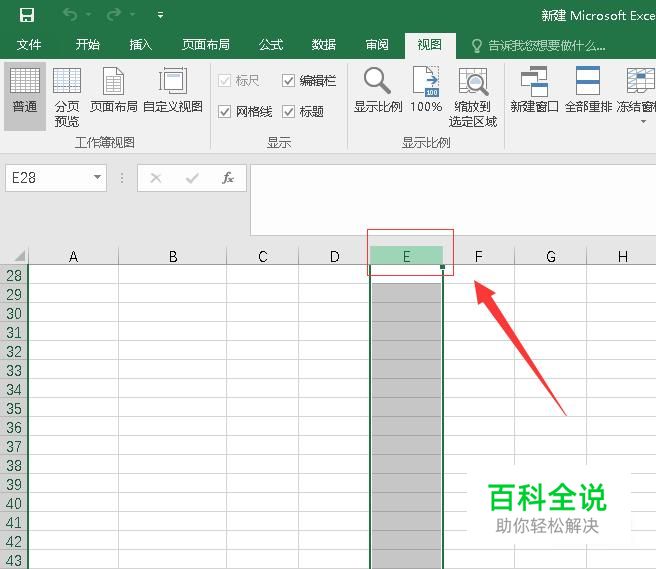Click the fx Insert Function icon
The height and width of the screenshot is (569, 656).
click(228, 178)
